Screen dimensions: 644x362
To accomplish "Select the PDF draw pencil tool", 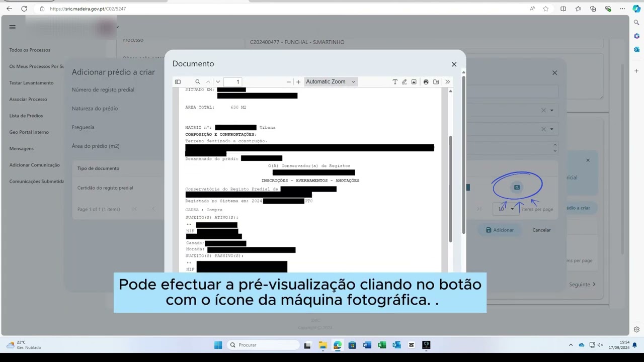I will (x=404, y=82).
